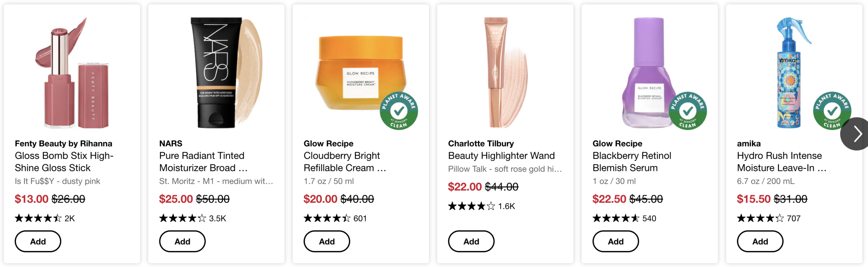Click star rating of amika Hydro Rush
The image size is (868, 267).
(760, 218)
